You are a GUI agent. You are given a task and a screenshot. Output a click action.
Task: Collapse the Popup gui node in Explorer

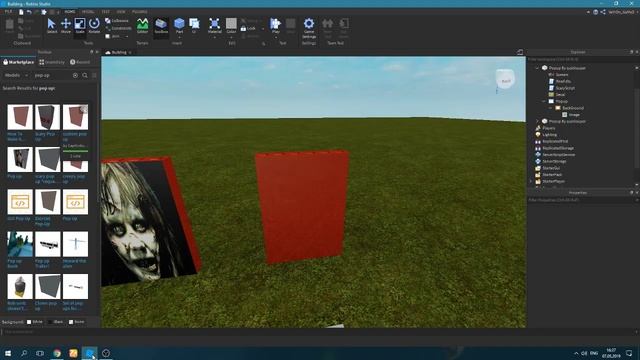[x=544, y=101]
